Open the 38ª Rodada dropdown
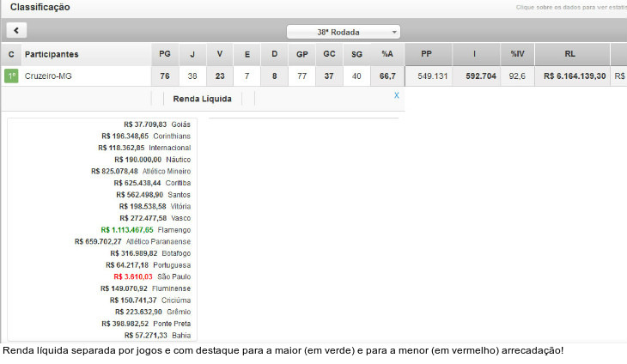The width and height of the screenshot is (627, 364). (x=344, y=32)
